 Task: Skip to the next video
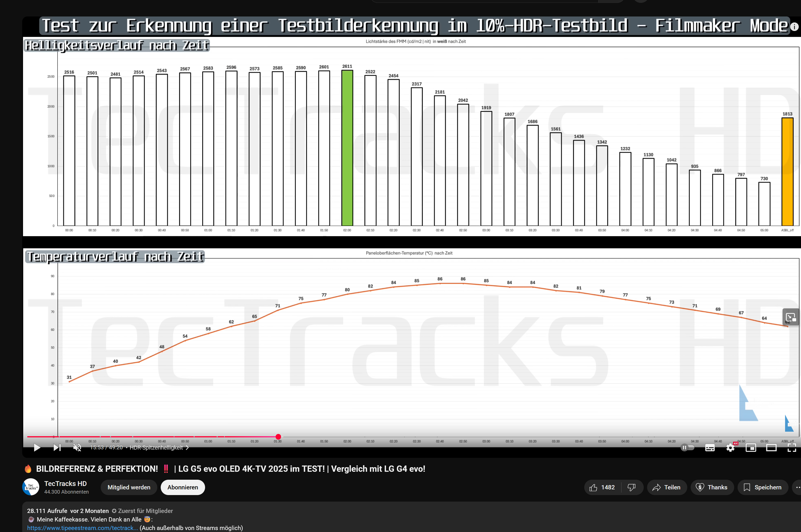point(57,448)
